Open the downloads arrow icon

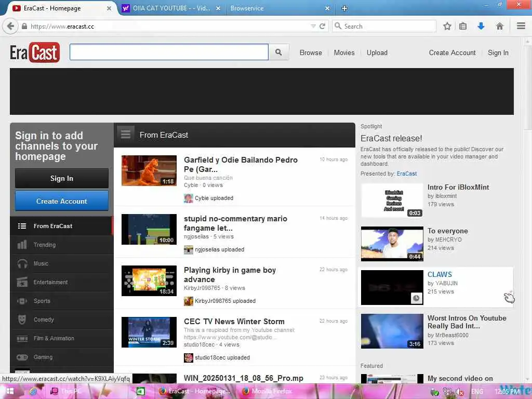coord(481,26)
